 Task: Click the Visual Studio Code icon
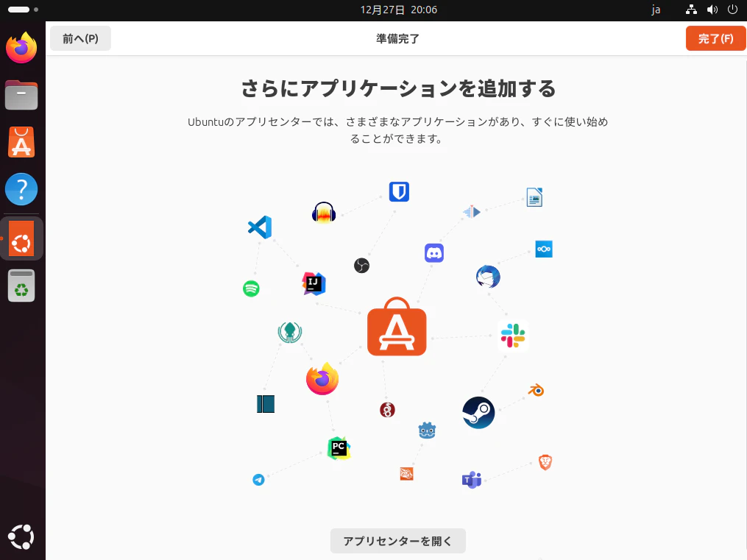click(260, 227)
